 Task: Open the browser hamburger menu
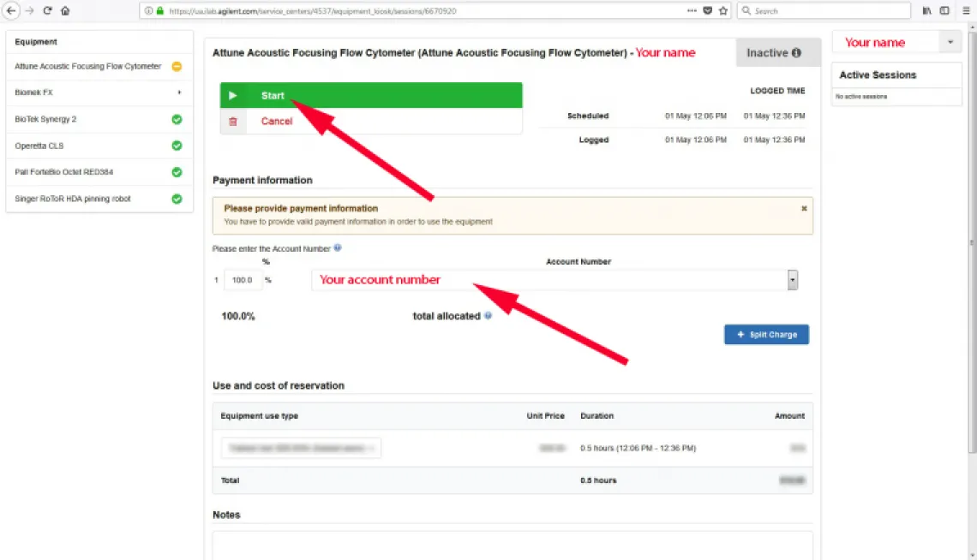966,11
